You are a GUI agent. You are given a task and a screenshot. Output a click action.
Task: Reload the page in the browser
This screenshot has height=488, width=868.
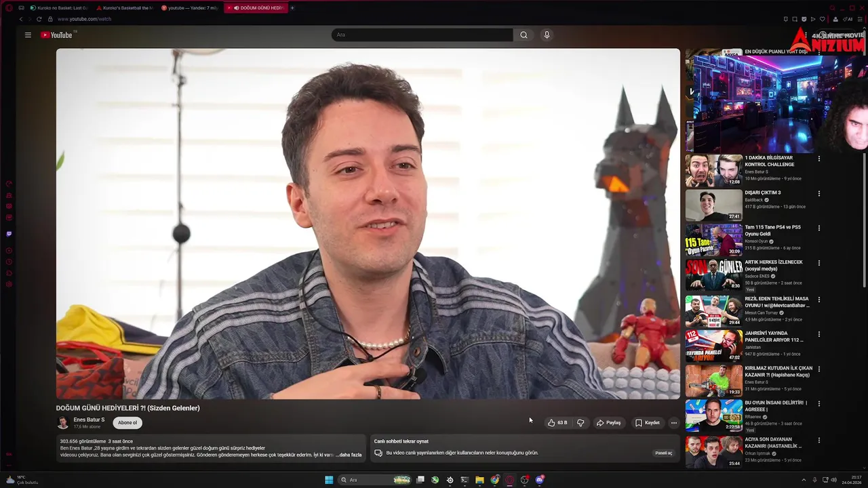39,19
